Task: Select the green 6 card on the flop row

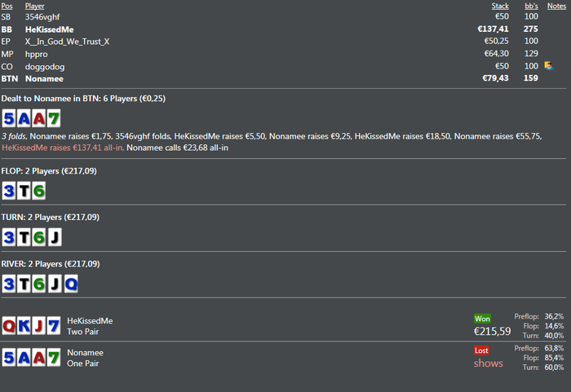Action: (x=38, y=192)
